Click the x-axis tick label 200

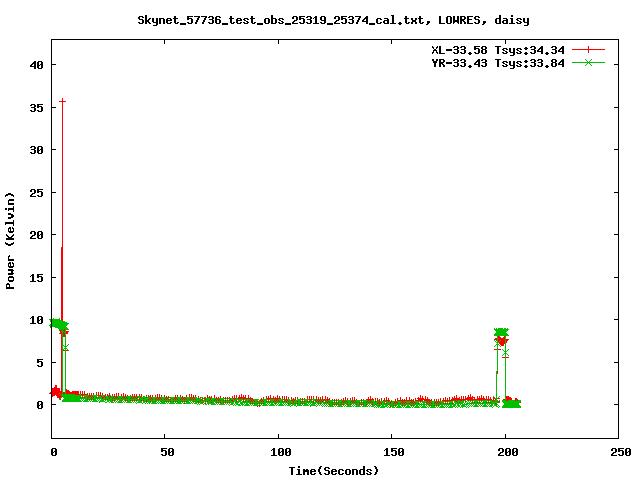[x=508, y=452]
